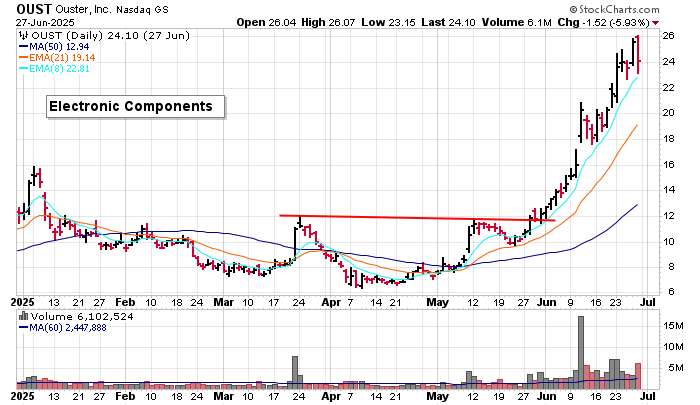Click the Mar label on price chart axis
Image resolution: width=700 pixels, height=405 pixels.
tap(223, 302)
